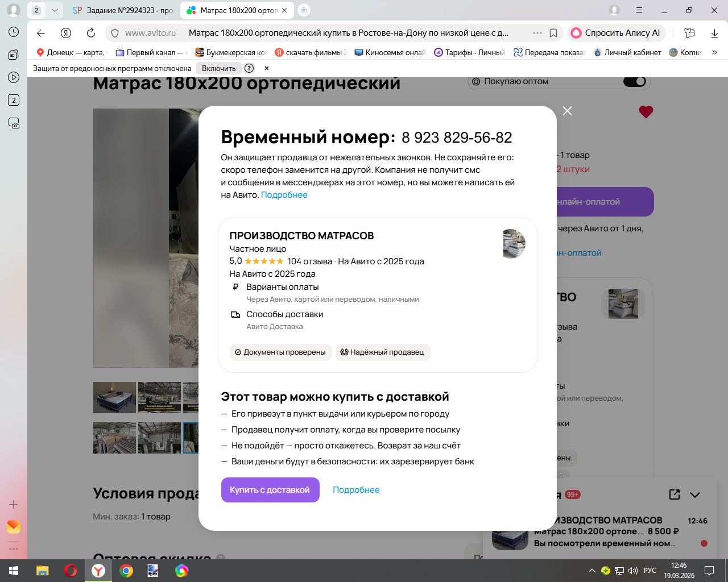Screen dimensions: 728x582
Task: Open the chat about Матрас 180x200 for 8 500 ₽
Action: tap(601, 532)
